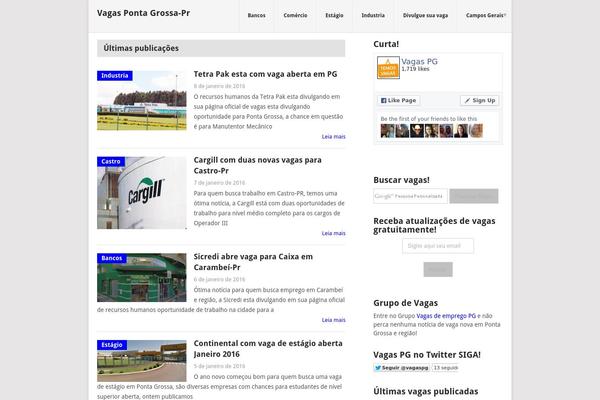Click the gray submit button under email field

tap(438, 269)
